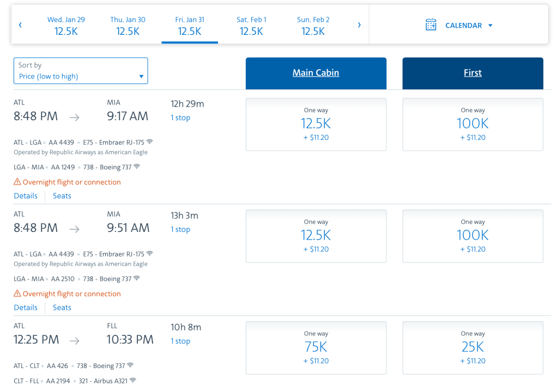This screenshot has height=392, width=558.
Task: Click Wi-Fi icon beside AA 1249 Boeing 737
Action: point(137,167)
